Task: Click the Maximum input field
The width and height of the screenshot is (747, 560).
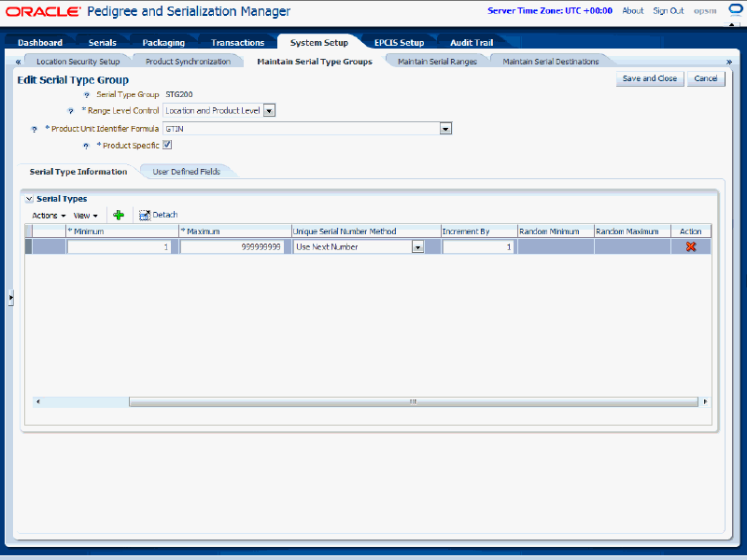Action: (x=232, y=247)
